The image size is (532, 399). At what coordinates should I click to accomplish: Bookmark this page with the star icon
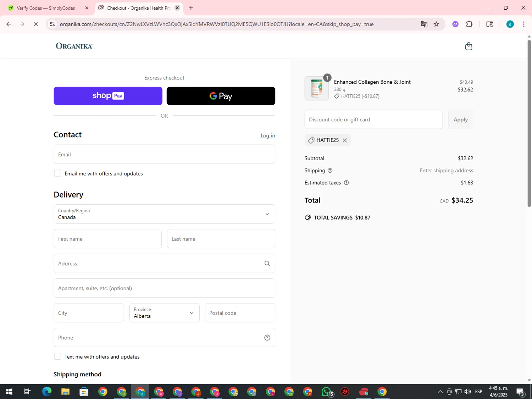436,24
